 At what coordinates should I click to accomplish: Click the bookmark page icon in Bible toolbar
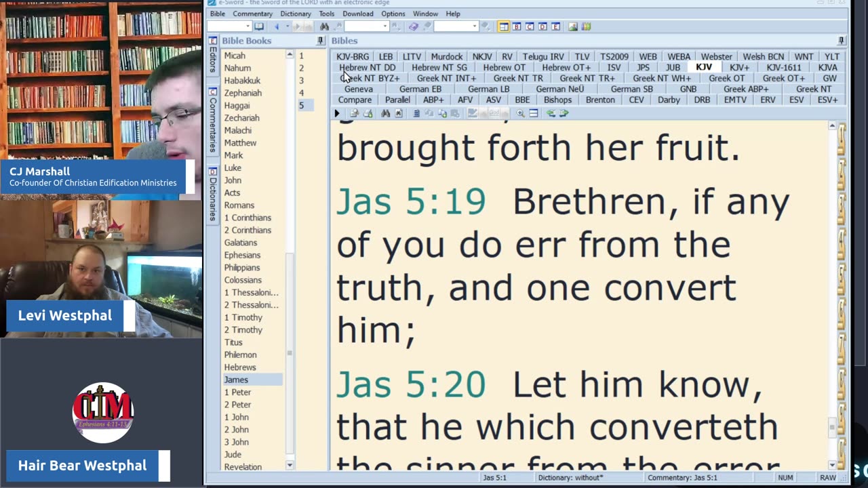point(398,113)
